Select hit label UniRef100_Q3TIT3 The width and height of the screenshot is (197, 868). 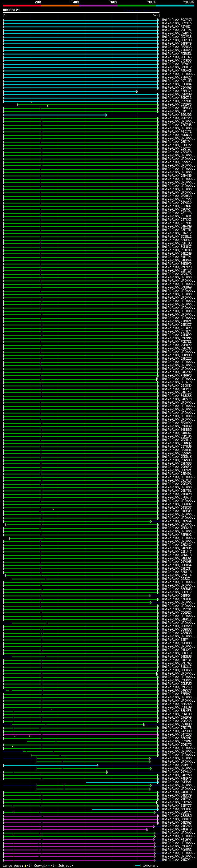(177, 213)
